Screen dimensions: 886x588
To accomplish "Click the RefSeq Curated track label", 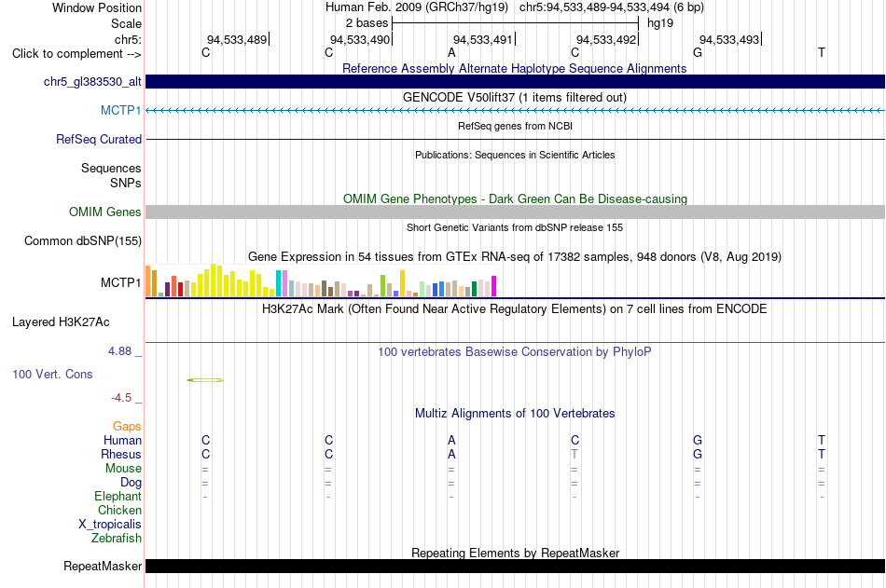I will (98, 139).
